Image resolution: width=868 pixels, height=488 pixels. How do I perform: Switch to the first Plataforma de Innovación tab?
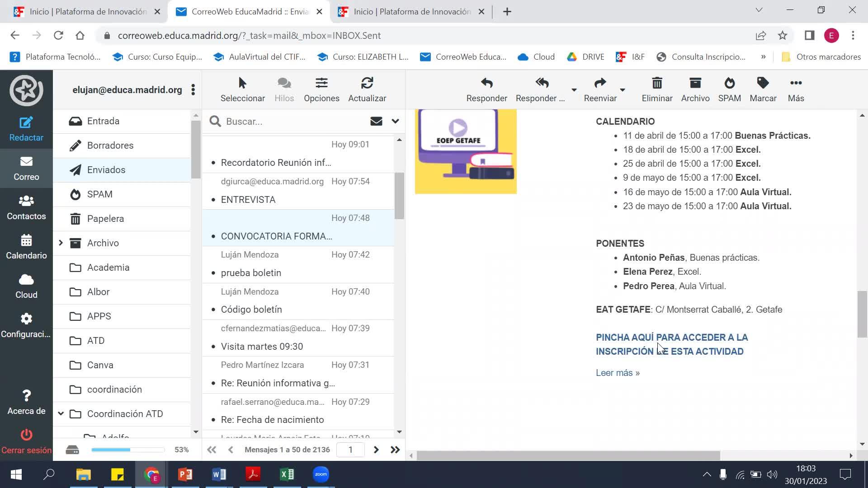[86, 12]
